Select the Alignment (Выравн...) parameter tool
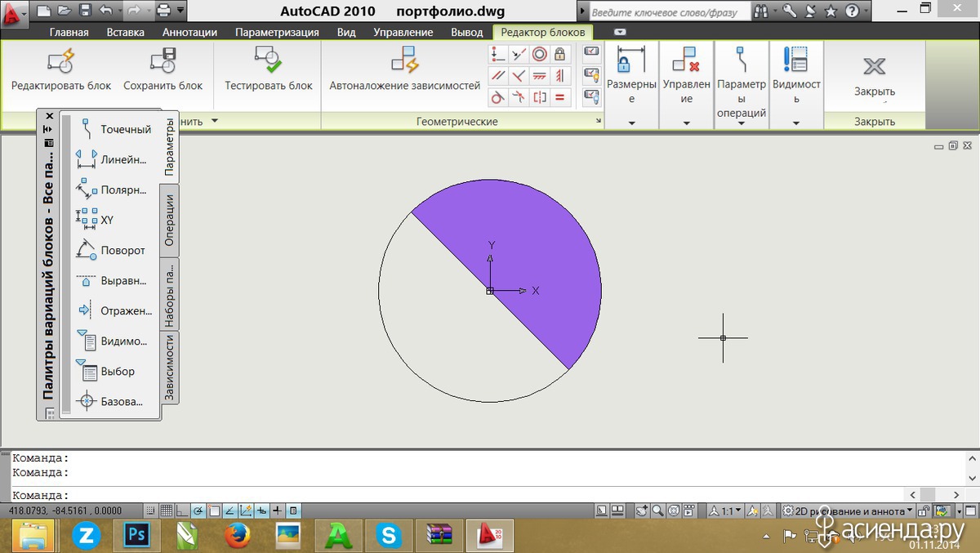980x553 pixels. (x=111, y=280)
